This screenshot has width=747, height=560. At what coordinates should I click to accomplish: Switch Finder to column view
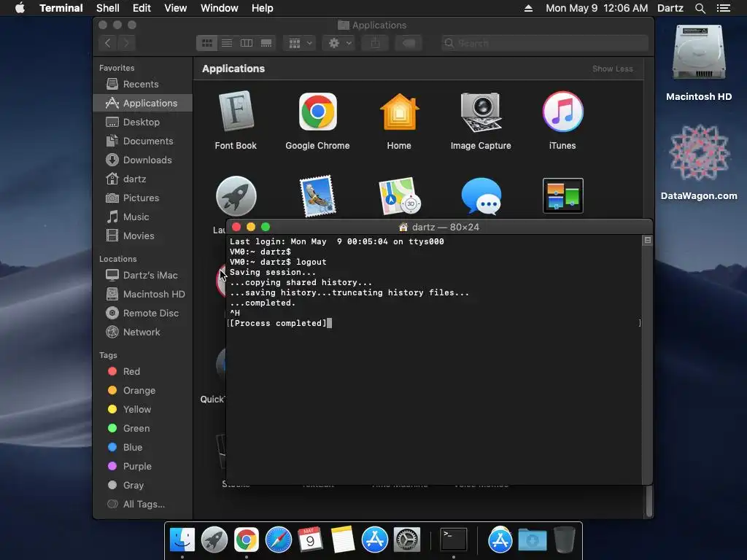coord(247,43)
